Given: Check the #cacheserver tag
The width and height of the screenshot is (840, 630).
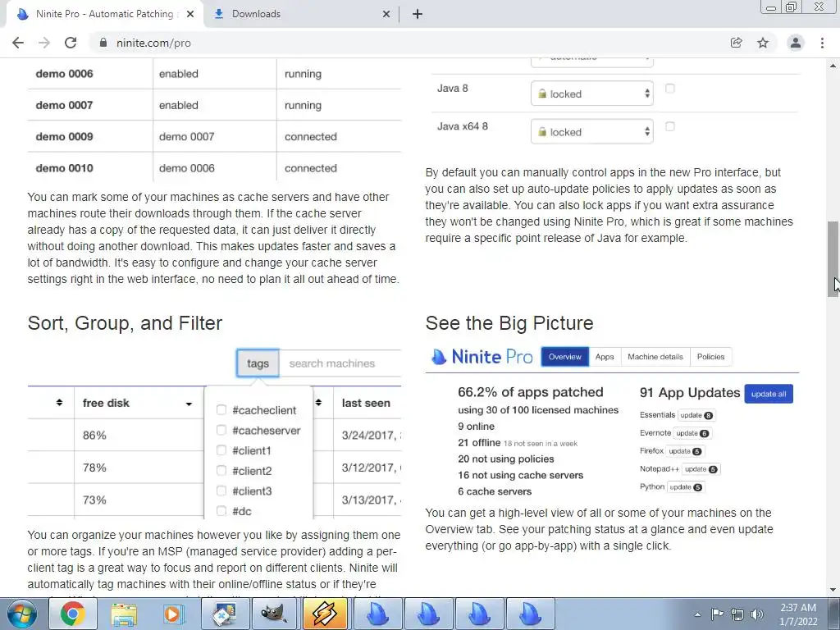Looking at the screenshot, I should click(x=221, y=430).
